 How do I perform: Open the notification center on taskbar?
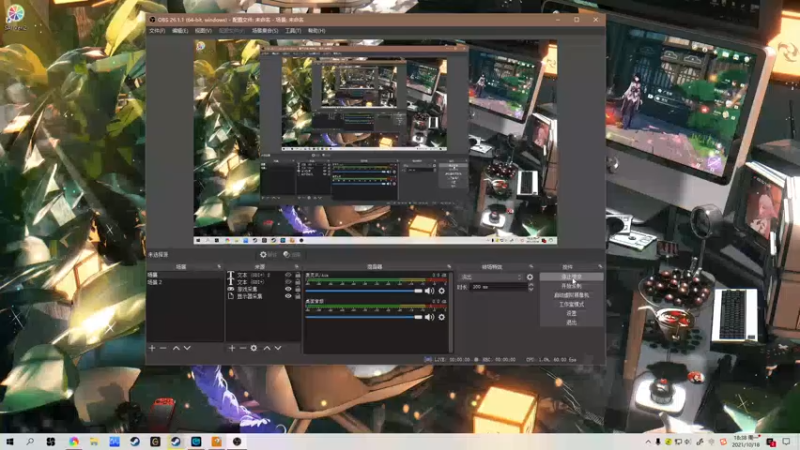[786, 441]
